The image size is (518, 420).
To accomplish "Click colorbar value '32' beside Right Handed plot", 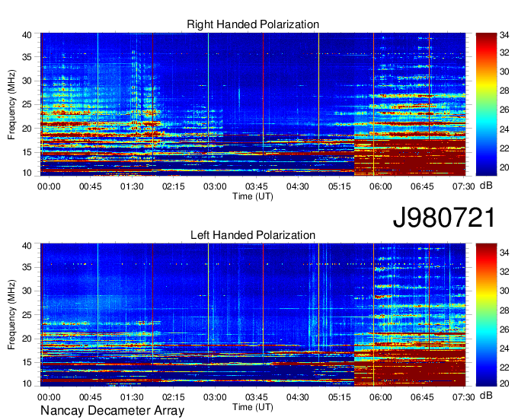I will [504, 52].
